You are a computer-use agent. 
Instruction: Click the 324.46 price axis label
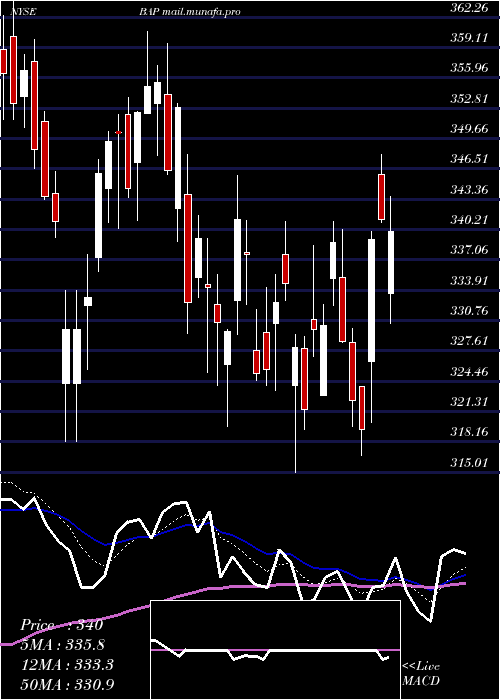pyautogui.click(x=468, y=371)
